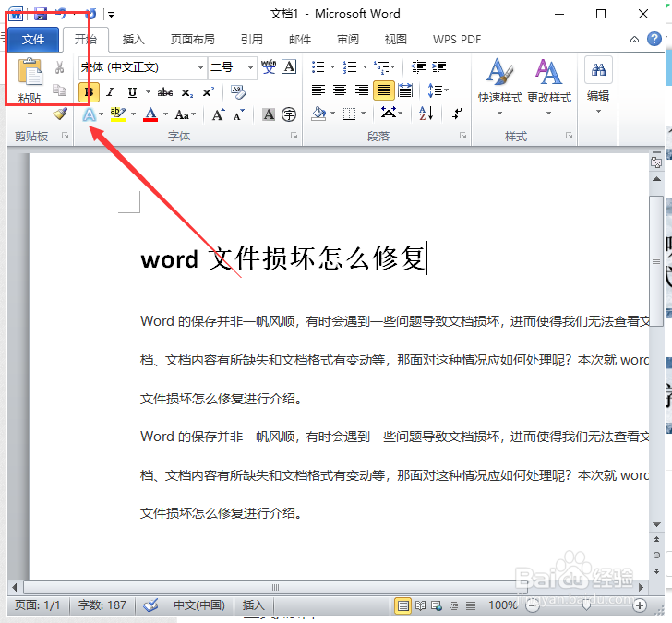Open the font name dropdown
This screenshot has width=672, height=623.
pyautogui.click(x=200, y=67)
